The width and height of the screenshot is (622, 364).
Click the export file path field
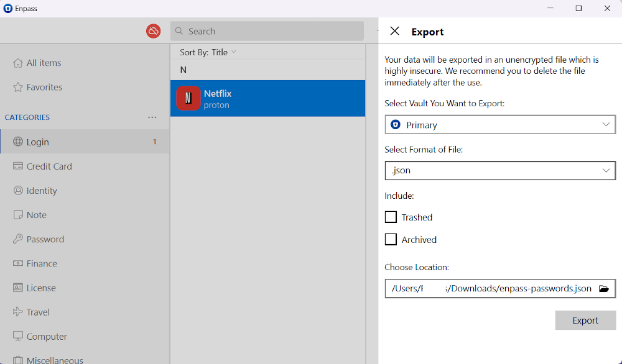pos(485,288)
